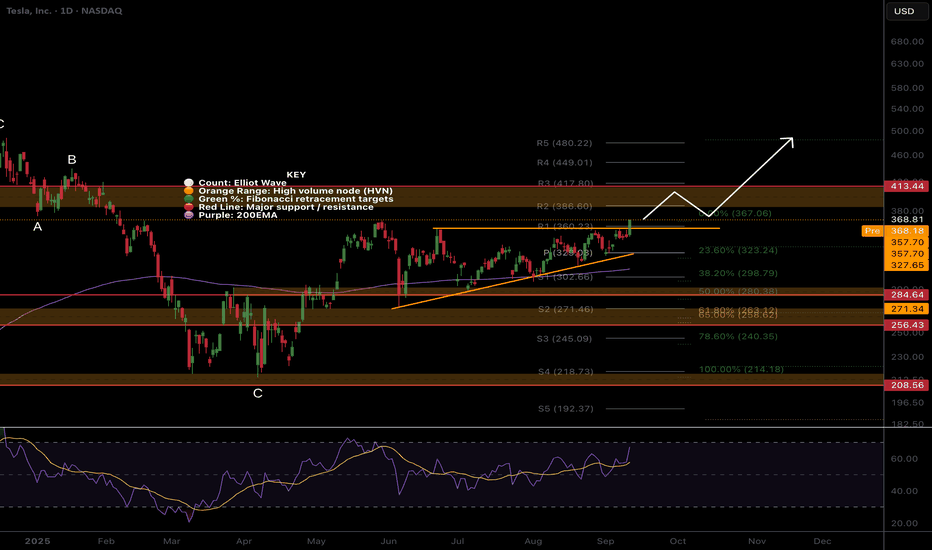Image resolution: width=932 pixels, height=550 pixels.
Task: Select the orange High volume node legend dot
Action: coord(189,191)
